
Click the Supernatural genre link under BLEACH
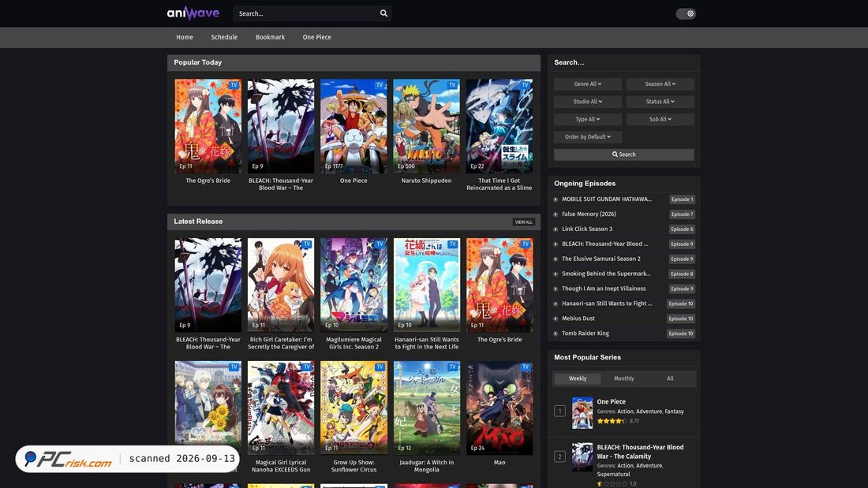click(613, 474)
